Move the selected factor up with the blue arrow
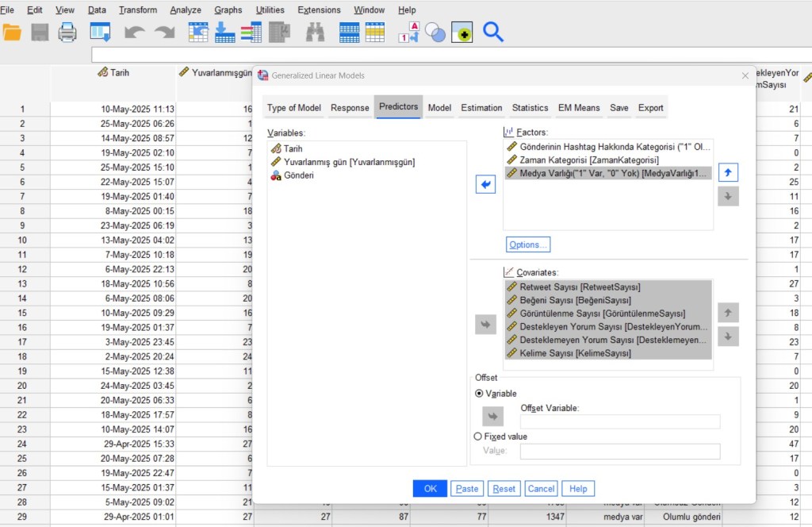The image size is (812, 527). 728,171
